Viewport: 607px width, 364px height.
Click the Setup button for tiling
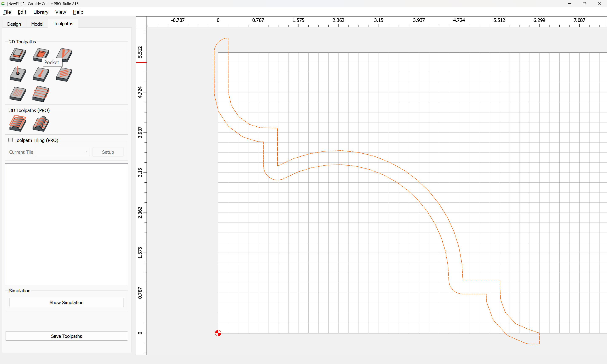click(108, 152)
